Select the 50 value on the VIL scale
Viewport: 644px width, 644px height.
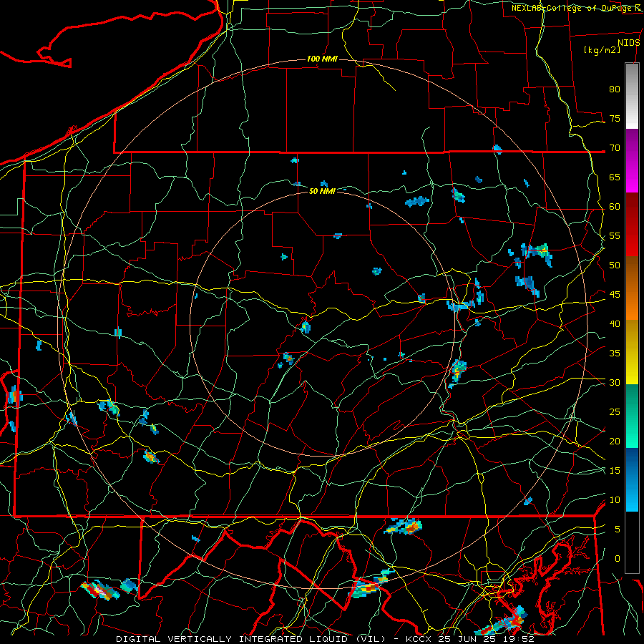[615, 265]
